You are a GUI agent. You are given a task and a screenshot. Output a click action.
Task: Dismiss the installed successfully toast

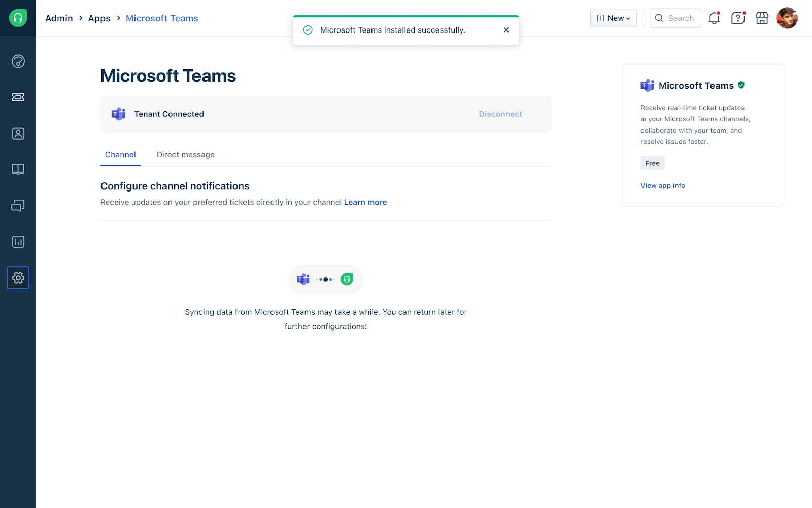click(x=506, y=30)
